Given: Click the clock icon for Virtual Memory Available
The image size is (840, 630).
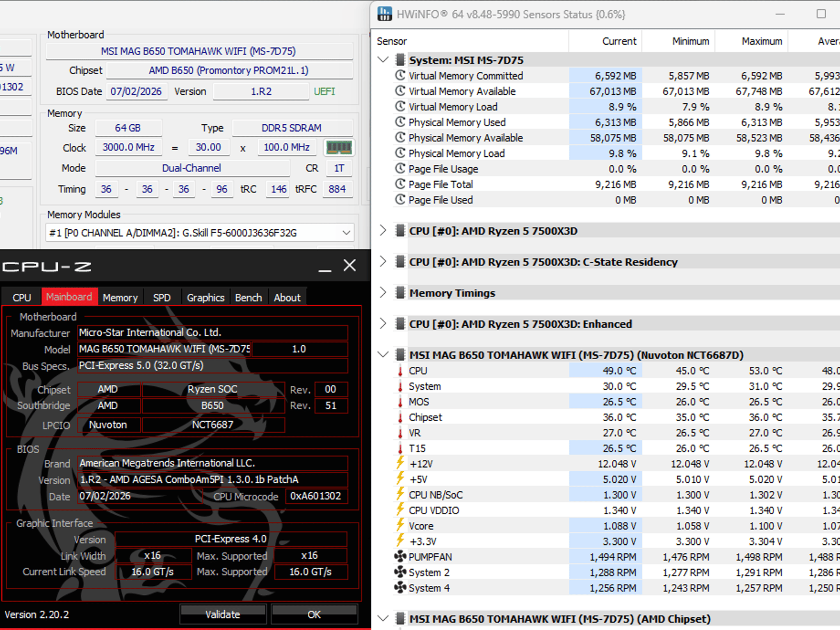Looking at the screenshot, I should [400, 91].
